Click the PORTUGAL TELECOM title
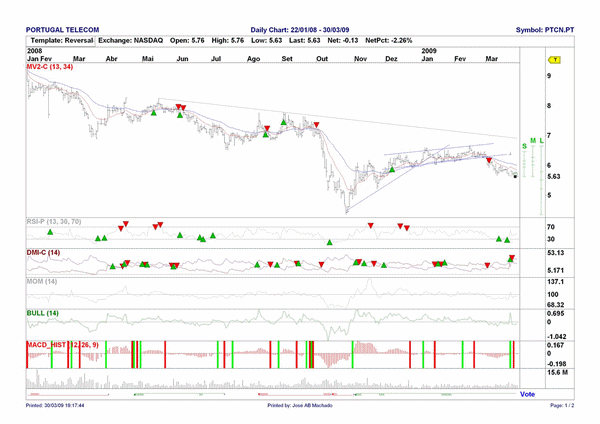Image resolution: width=600 pixels, height=424 pixels. coord(62,30)
